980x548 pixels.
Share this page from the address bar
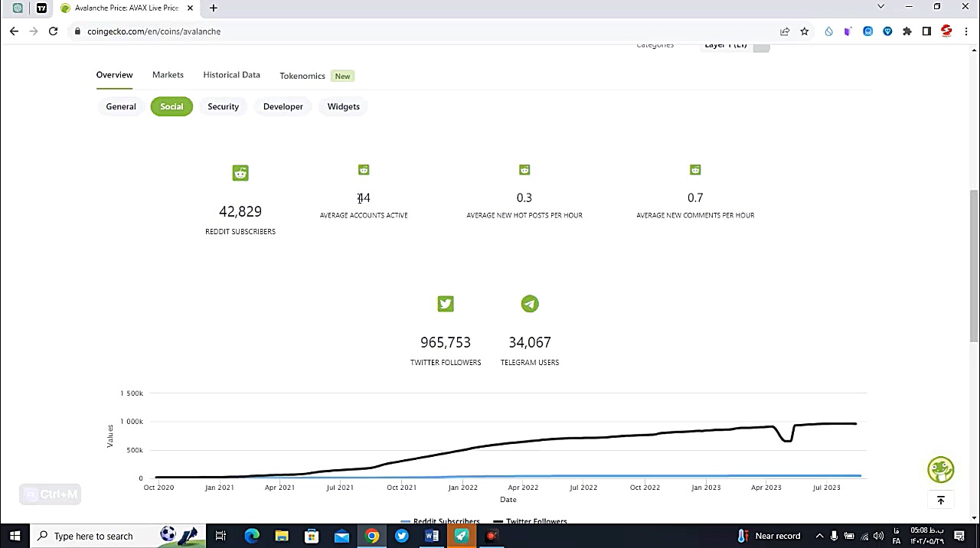tap(785, 31)
